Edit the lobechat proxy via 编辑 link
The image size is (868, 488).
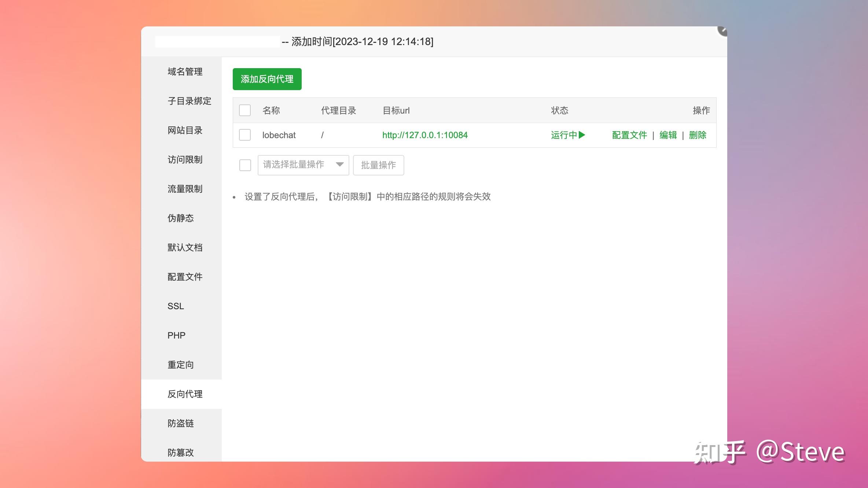tap(668, 135)
